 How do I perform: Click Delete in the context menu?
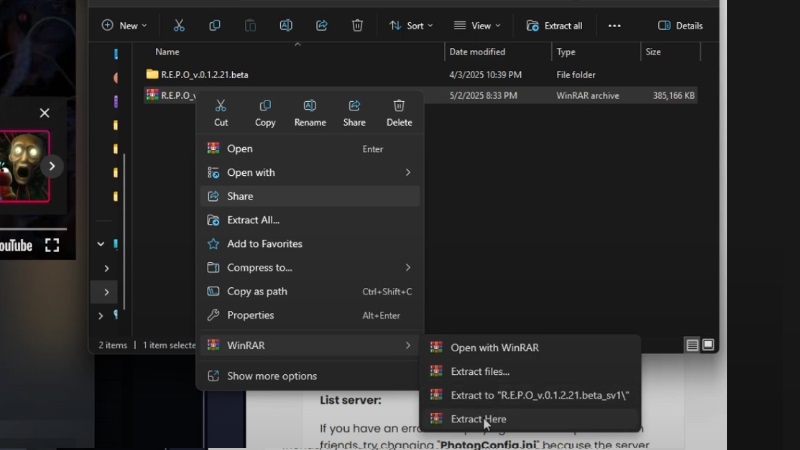399,113
